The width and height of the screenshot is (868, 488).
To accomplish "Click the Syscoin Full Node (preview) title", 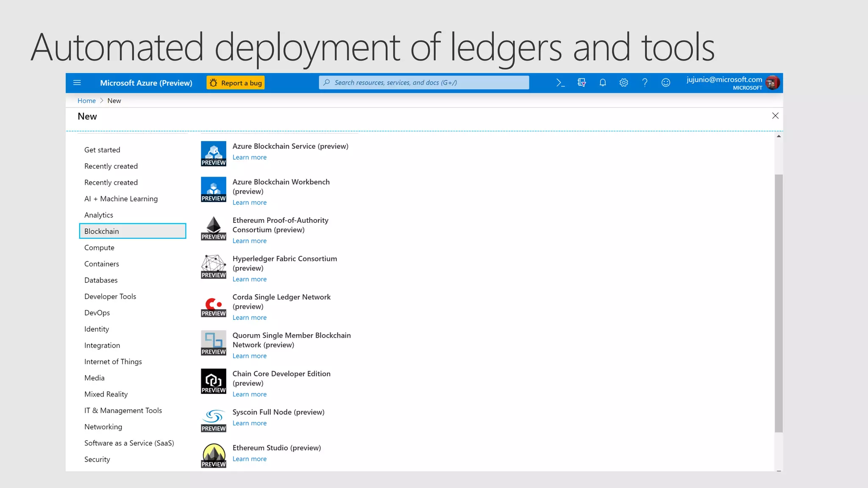I will coord(278,412).
